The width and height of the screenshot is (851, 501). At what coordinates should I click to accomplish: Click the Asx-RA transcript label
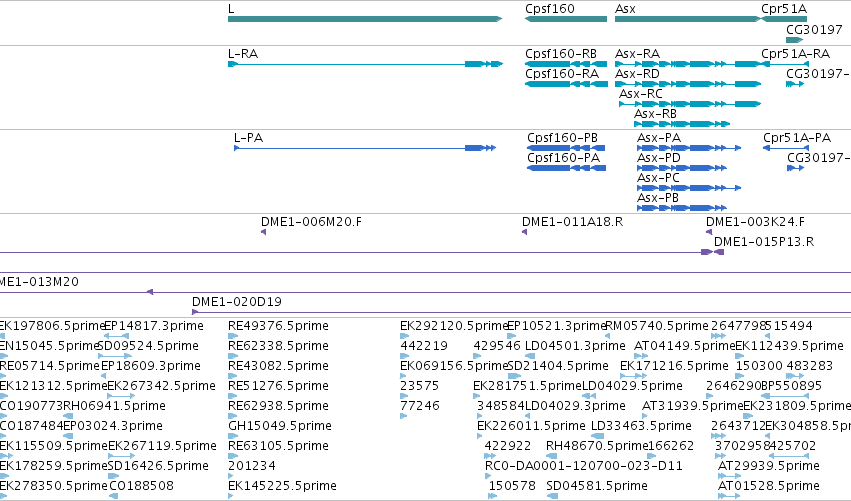coord(637,54)
